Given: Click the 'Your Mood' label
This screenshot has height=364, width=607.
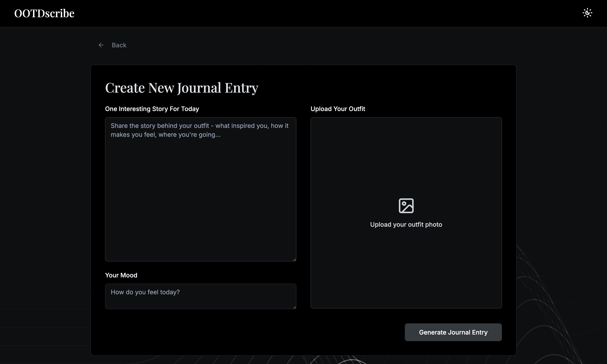Looking at the screenshot, I should pyautogui.click(x=121, y=275).
